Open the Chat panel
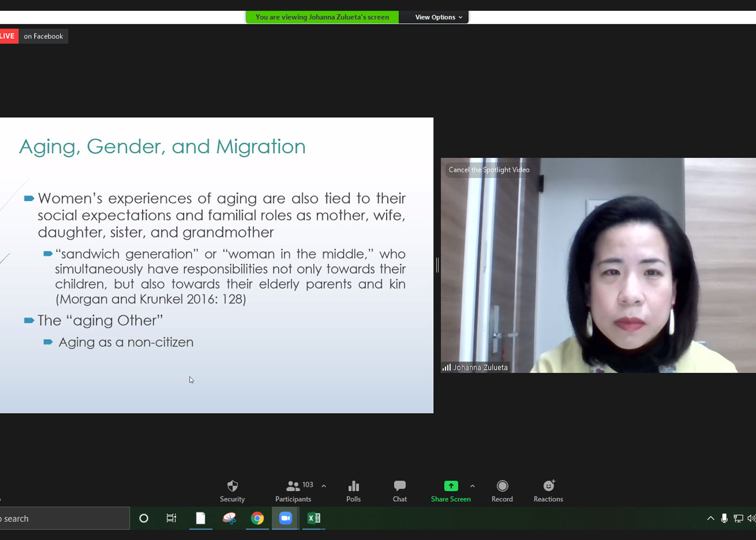The width and height of the screenshot is (756, 540). (x=400, y=491)
